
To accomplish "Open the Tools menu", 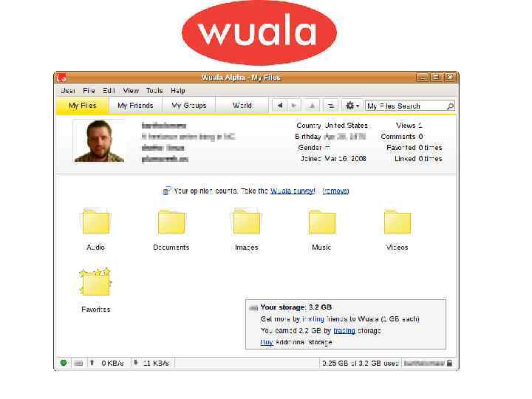I will coord(154,91).
